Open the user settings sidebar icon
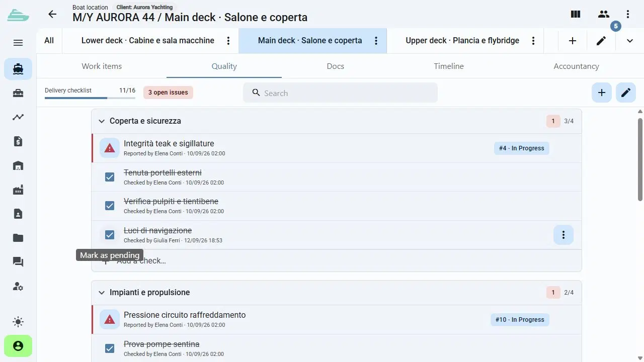 18,286
